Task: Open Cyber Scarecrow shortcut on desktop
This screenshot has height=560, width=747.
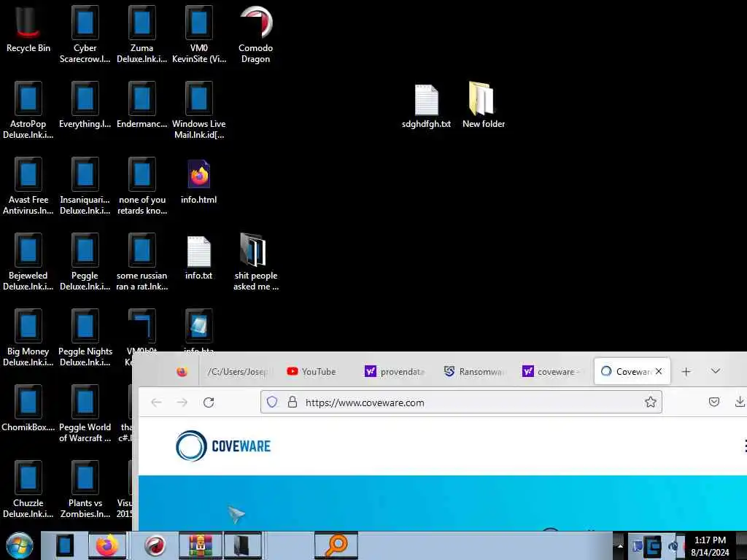Action: [85, 34]
